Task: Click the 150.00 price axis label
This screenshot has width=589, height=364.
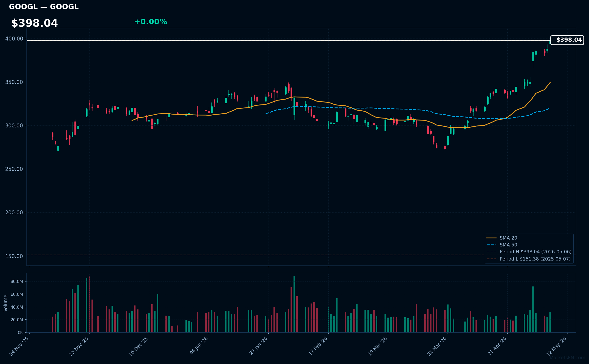Action: pyautogui.click(x=14, y=256)
